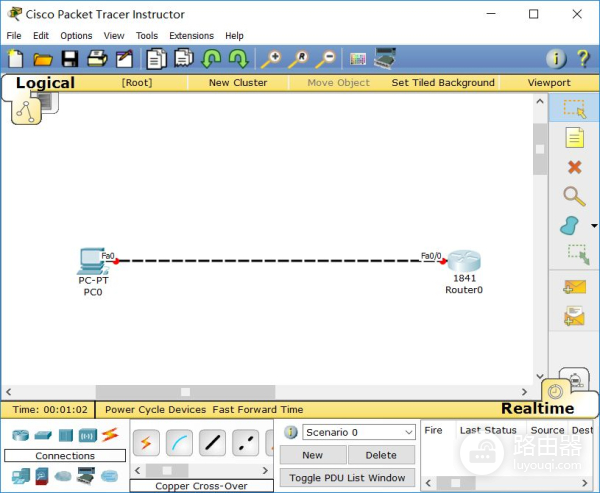Screen dimensions: 600x493
Task: Create a New scenario
Action: pos(313,455)
